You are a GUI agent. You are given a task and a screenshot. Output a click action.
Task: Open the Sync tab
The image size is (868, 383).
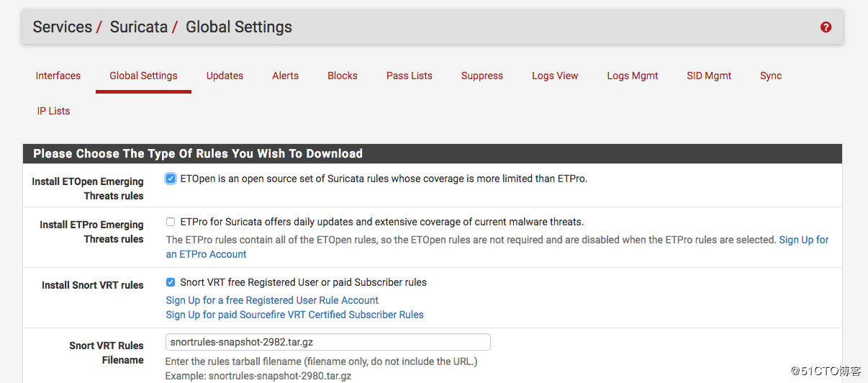click(x=771, y=76)
